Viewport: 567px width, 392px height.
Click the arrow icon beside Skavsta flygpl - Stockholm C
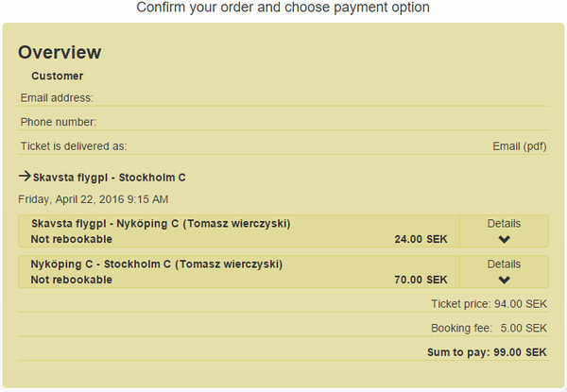click(25, 176)
